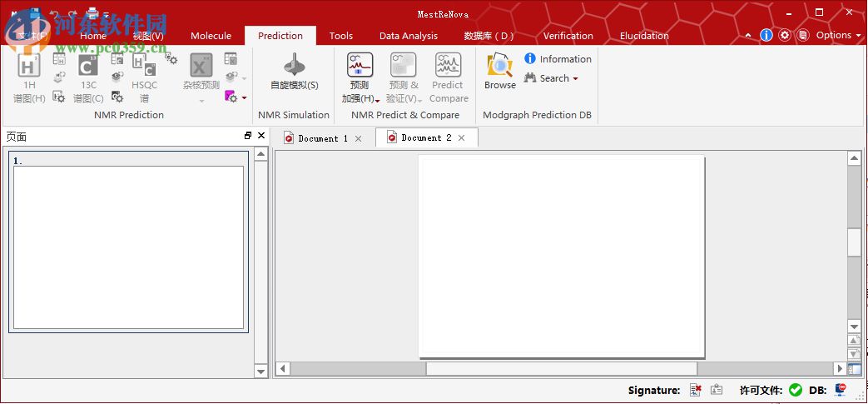Image resolution: width=868 pixels, height=404 pixels.
Task: Switch to the 视图(V) tab
Action: 148,36
